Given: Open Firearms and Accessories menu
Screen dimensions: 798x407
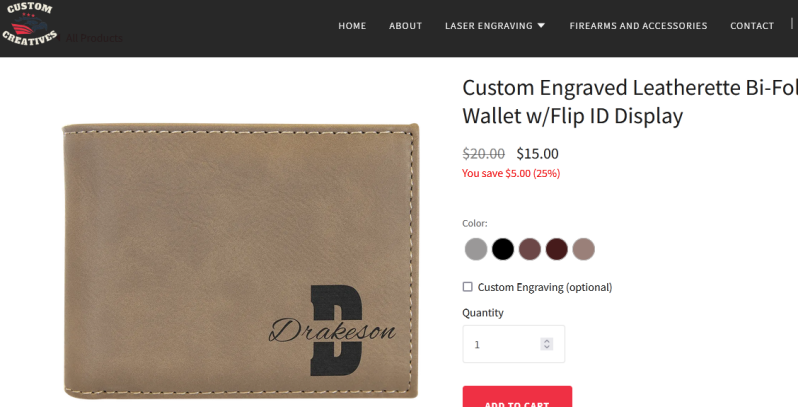Looking at the screenshot, I should coord(638,25).
